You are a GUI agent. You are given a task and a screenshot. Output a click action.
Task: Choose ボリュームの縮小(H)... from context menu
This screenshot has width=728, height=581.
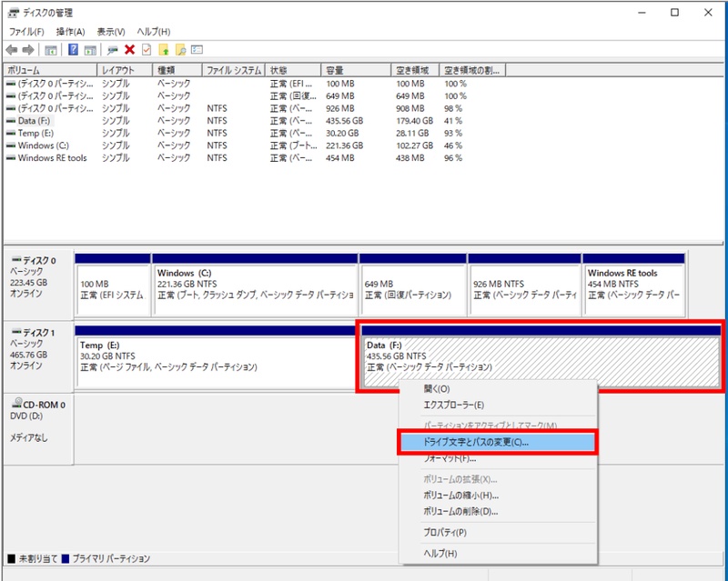460,495
